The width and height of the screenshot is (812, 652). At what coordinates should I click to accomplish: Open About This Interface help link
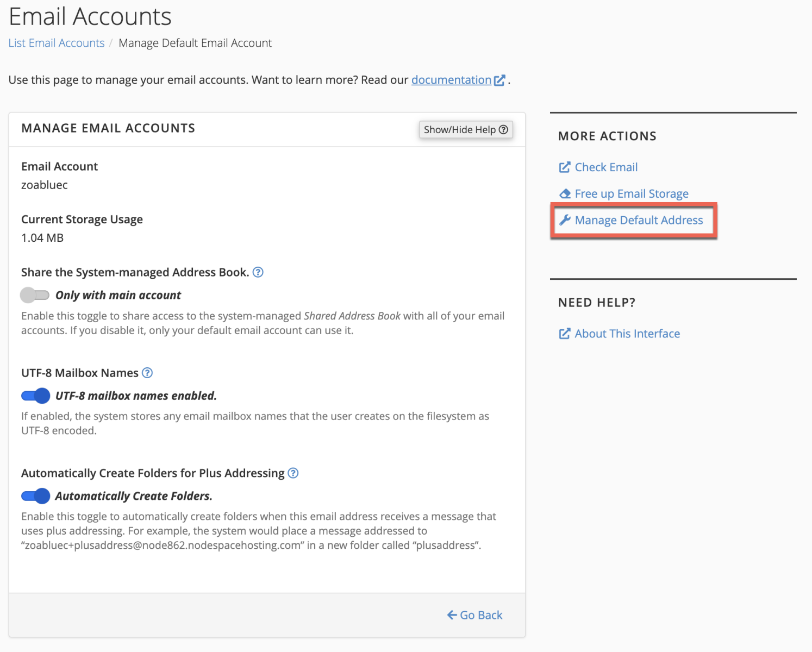point(627,334)
